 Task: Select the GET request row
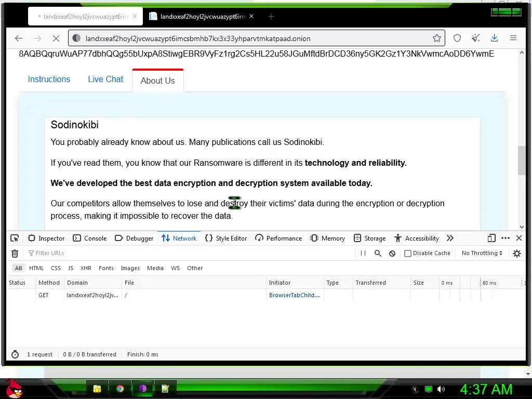(x=265, y=295)
